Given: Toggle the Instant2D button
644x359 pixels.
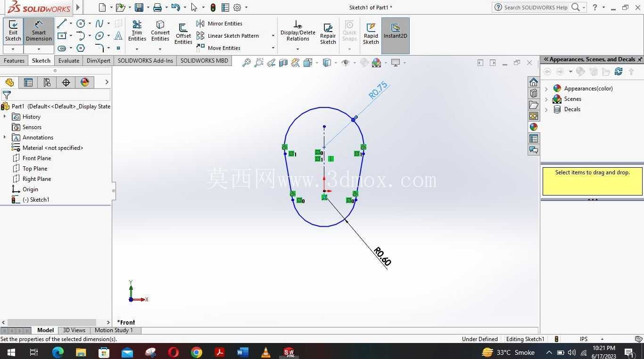Looking at the screenshot, I should click(x=395, y=36).
